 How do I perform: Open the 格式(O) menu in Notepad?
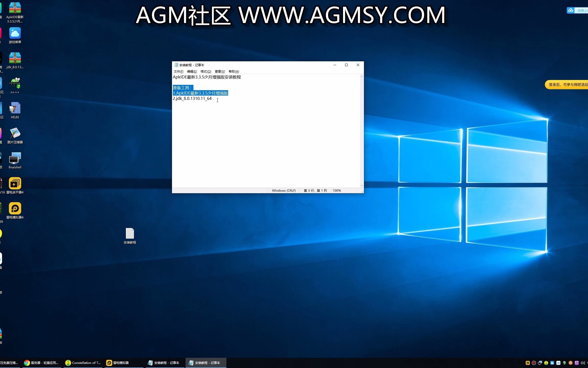206,72
